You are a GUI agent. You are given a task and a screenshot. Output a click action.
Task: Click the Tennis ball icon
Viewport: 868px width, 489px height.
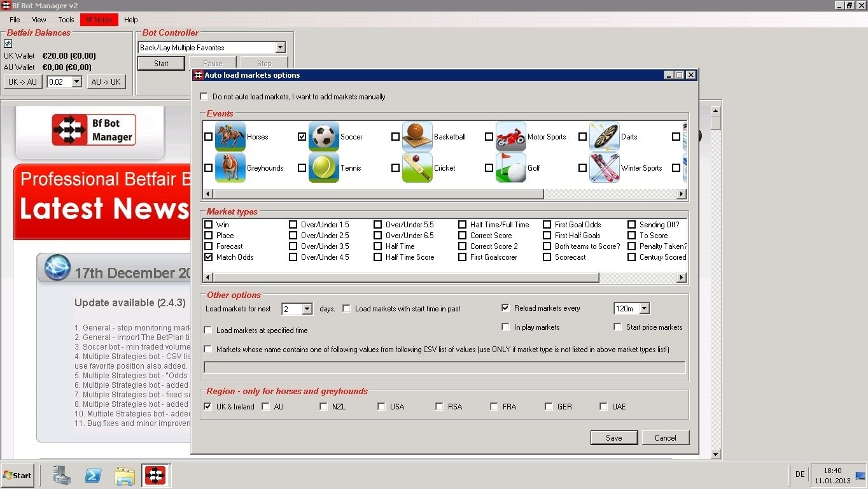(x=324, y=167)
